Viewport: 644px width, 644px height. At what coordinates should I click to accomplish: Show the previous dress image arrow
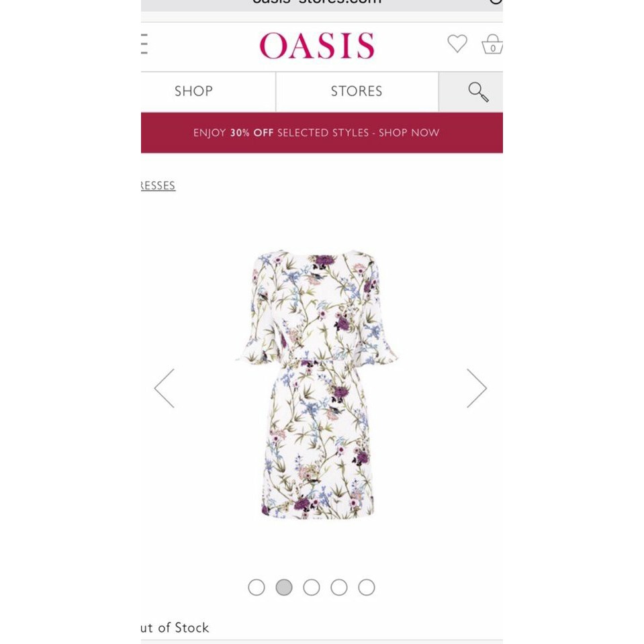click(x=165, y=388)
